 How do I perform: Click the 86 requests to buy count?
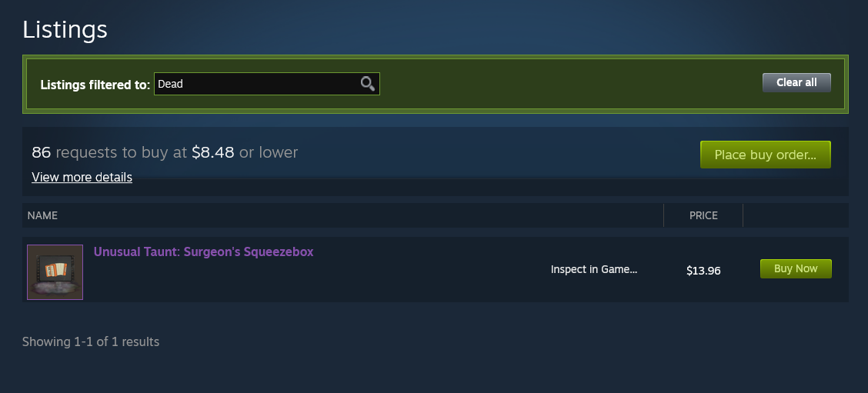pos(41,152)
